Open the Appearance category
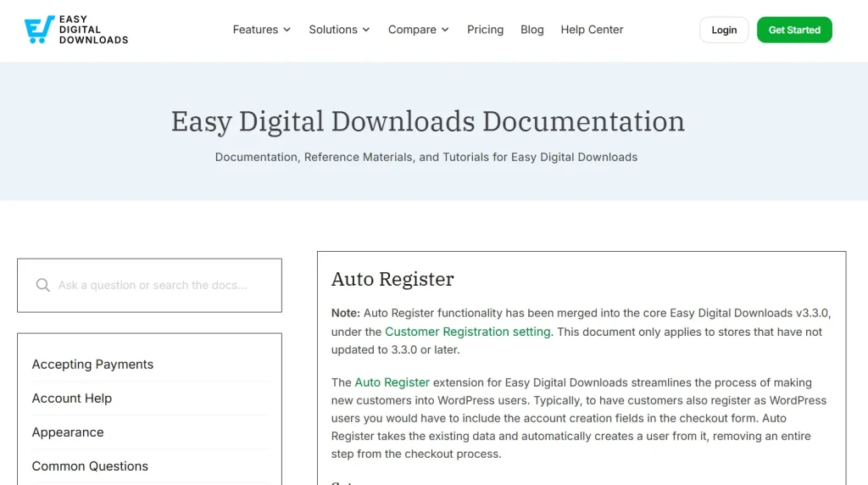868x485 pixels. [x=68, y=432]
